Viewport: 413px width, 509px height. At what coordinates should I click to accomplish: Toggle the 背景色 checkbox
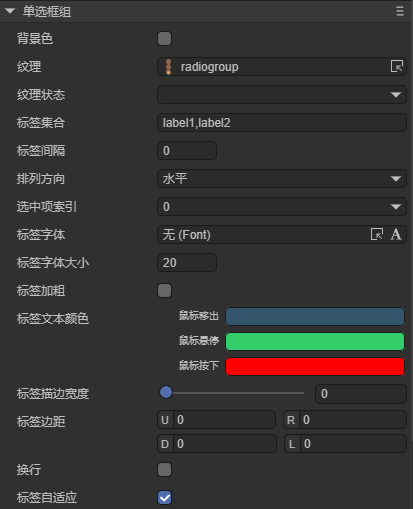[164, 38]
